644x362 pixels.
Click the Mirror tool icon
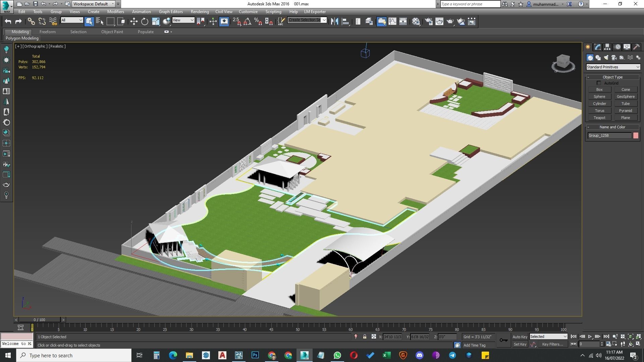(334, 22)
